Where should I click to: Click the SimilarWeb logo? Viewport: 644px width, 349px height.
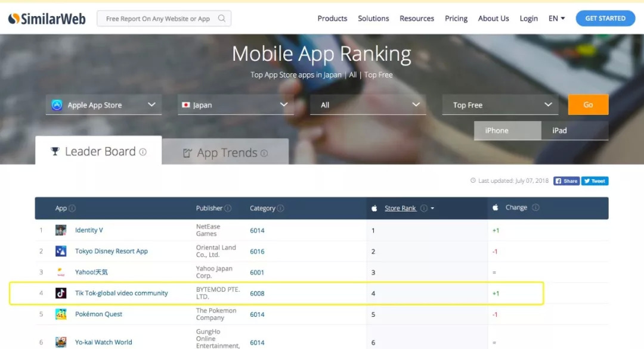(47, 18)
